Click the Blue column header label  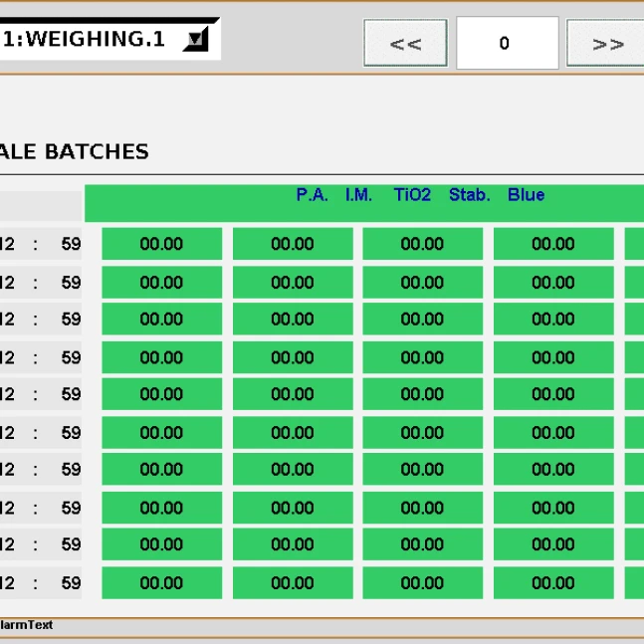click(x=527, y=195)
